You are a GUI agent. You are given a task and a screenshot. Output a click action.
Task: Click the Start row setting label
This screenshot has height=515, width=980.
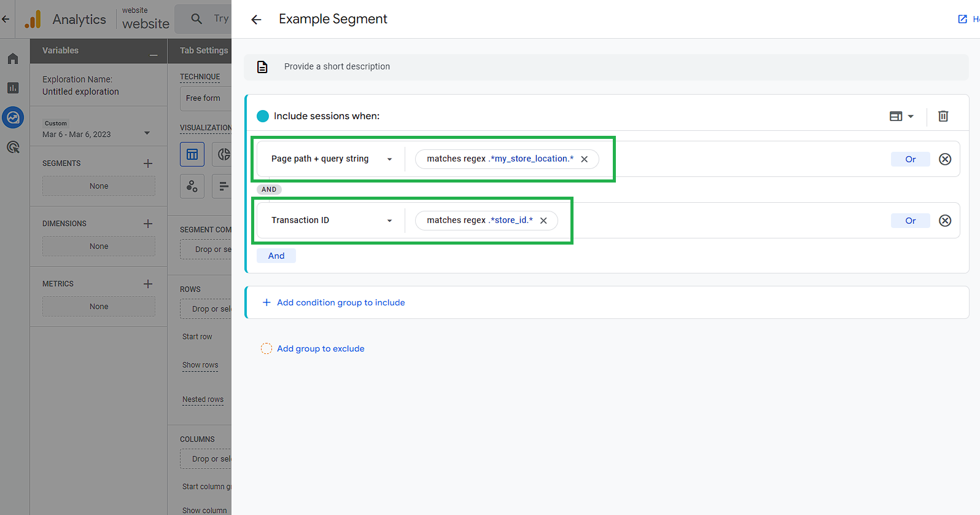point(197,337)
